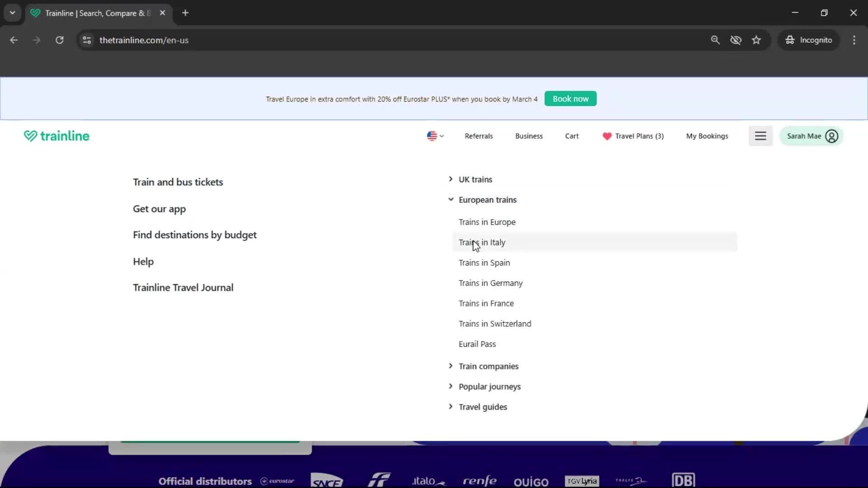Open the Trains in Italy link
868x488 pixels.
tap(482, 242)
